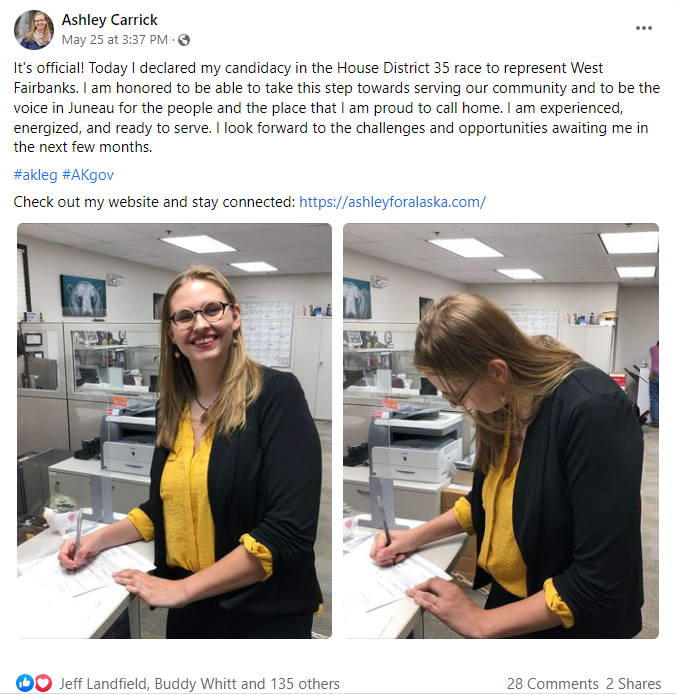The height and width of the screenshot is (694, 676).
Task: Follow the #AKgov hashtag
Action: 88,175
